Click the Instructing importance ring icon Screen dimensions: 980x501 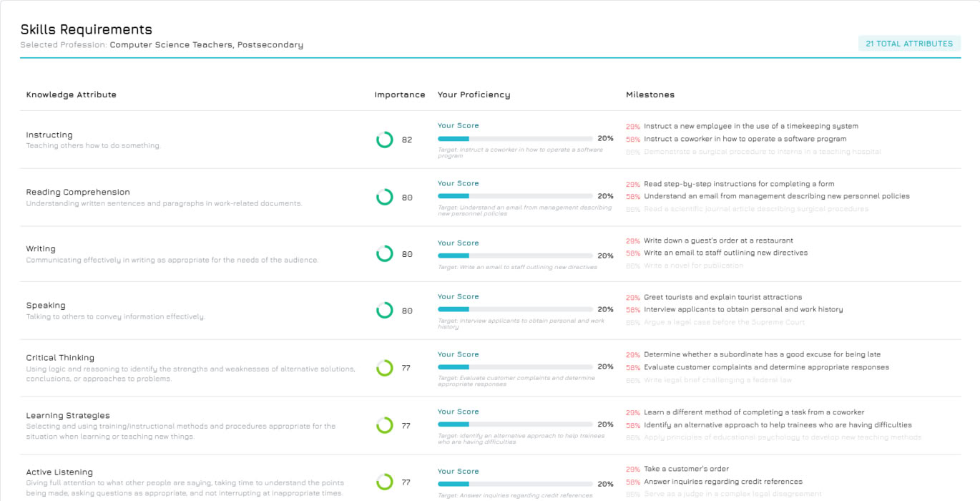[x=385, y=140]
